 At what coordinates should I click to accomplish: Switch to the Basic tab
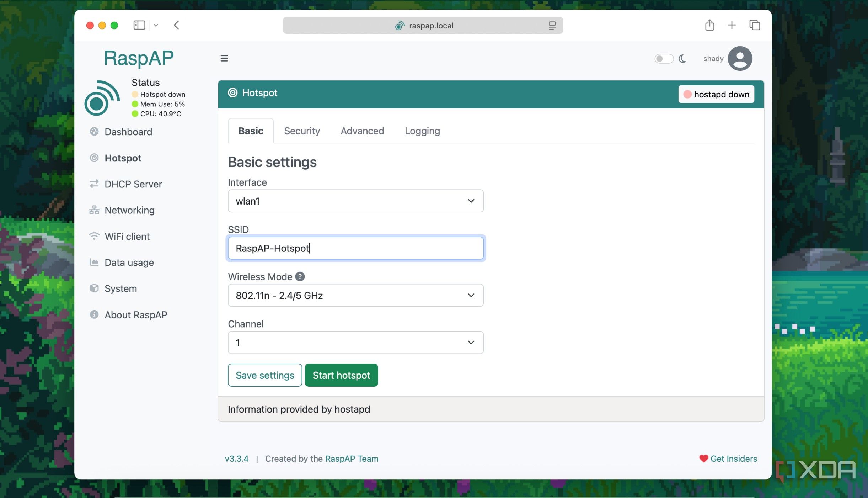tap(251, 131)
